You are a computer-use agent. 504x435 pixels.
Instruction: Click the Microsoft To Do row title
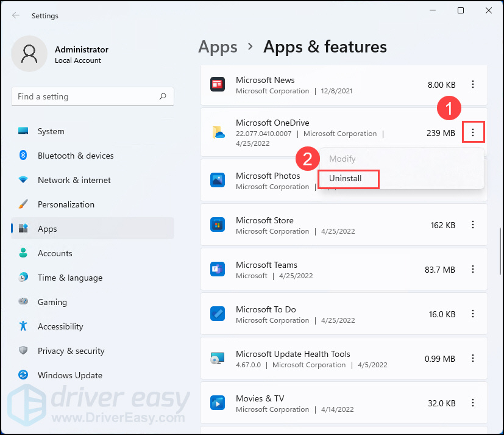[x=266, y=309]
